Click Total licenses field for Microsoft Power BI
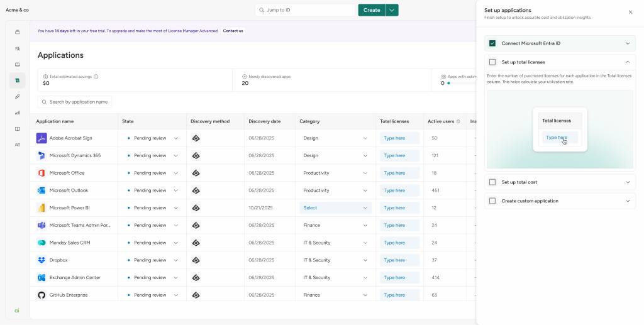Viewport: 644px width, 325px height. point(399,208)
